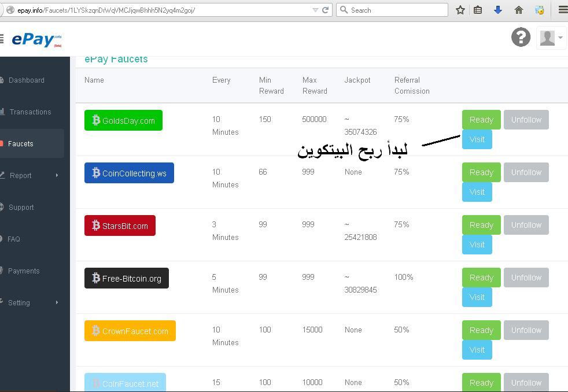Open the CoinFaucet.net faucet
This screenshot has height=392, width=568.
tap(125, 383)
